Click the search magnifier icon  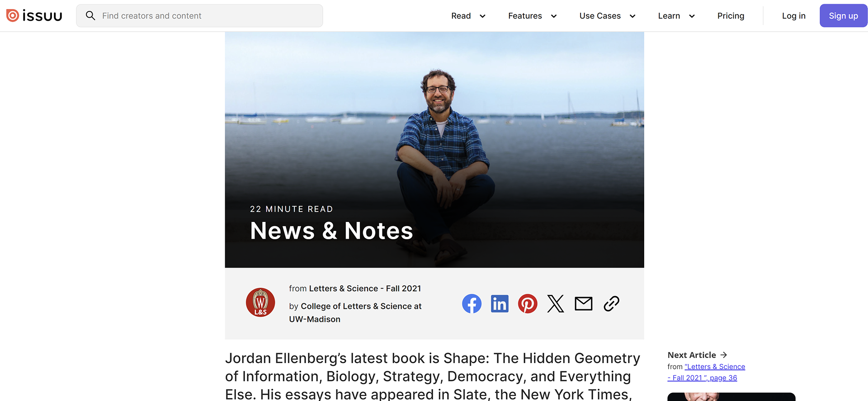point(90,16)
